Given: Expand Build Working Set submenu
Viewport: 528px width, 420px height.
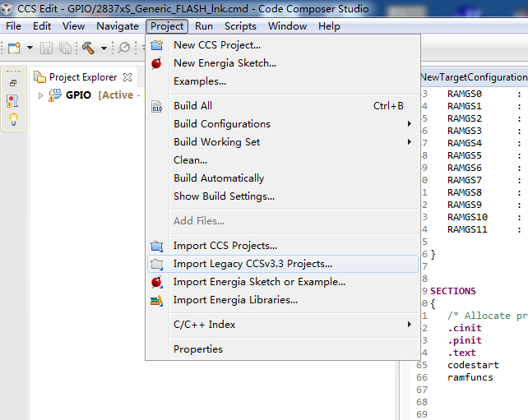Looking at the screenshot, I should [x=283, y=142].
